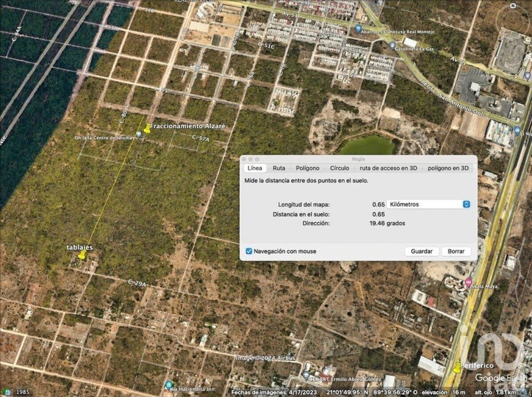Viewport: 532px width, 397px height.
Task: Click the Borrar button
Action: coord(456,251)
